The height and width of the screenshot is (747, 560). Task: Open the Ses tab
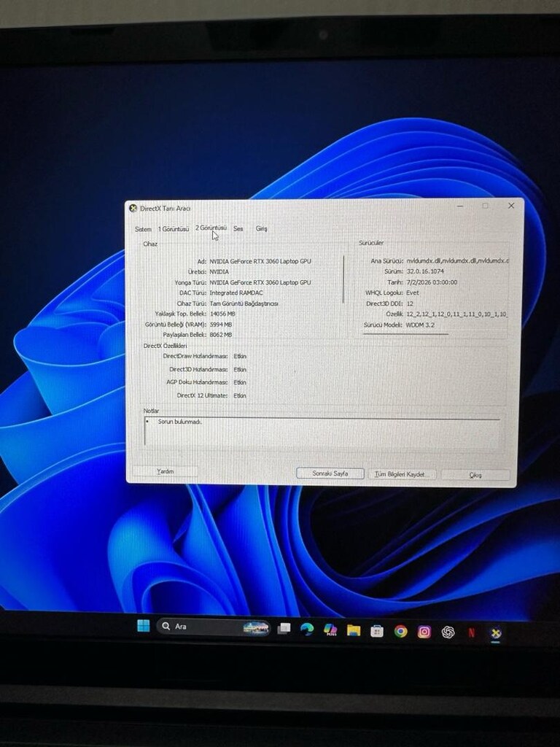[x=238, y=228]
